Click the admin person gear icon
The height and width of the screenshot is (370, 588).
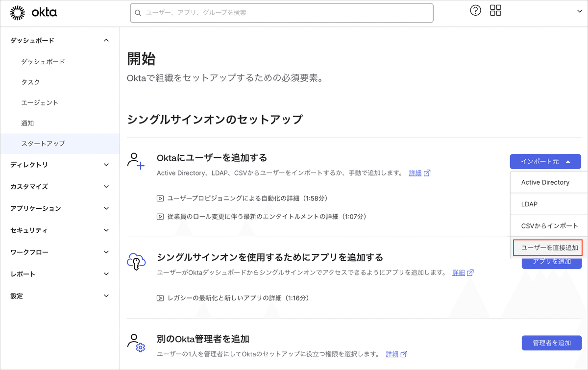pyautogui.click(x=136, y=343)
